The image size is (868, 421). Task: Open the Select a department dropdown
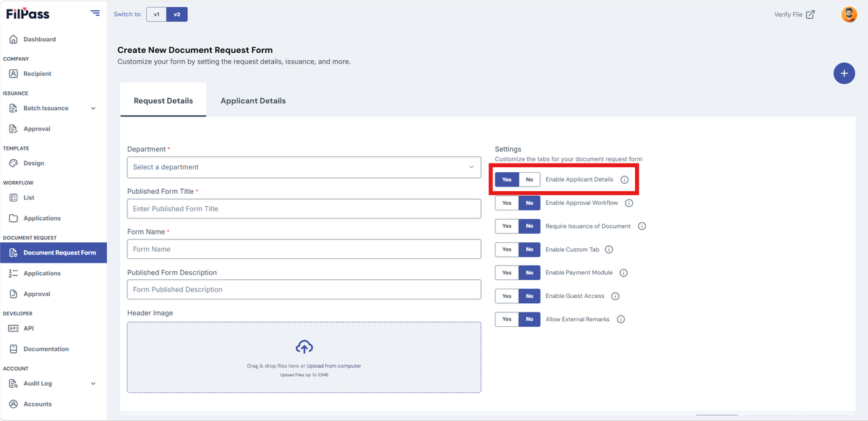(x=304, y=167)
